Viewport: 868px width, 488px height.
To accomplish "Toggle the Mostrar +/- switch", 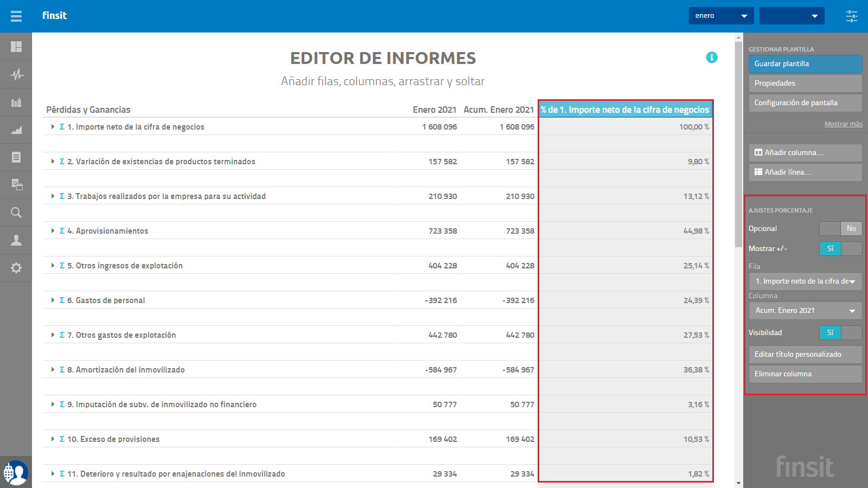I will pos(840,249).
